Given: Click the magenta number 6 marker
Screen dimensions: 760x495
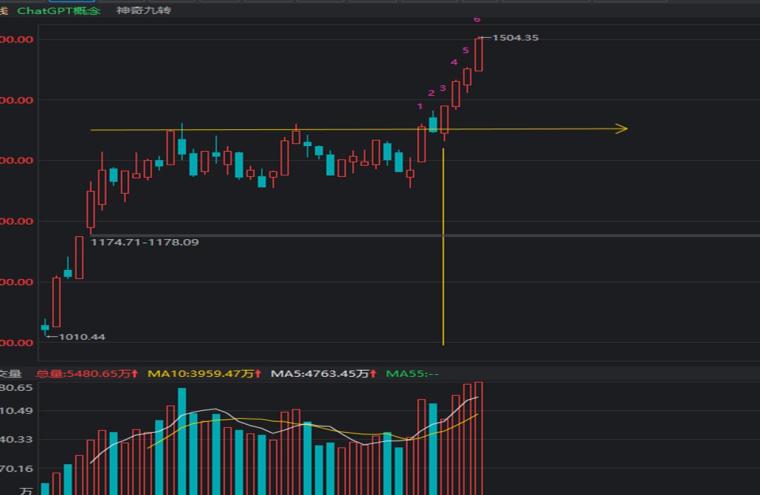Looking at the screenshot, I should 477,20.
